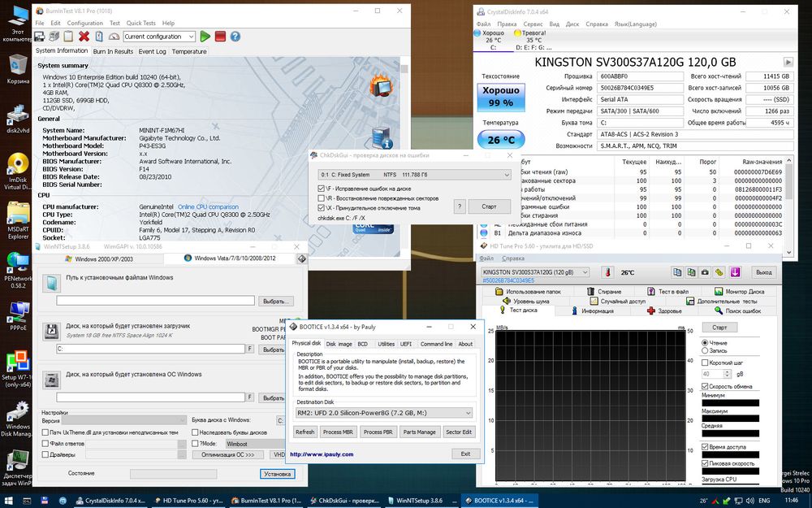The image size is (812, 508).
Task: Open the ChkDskGui drive selection dropdown
Action: tap(415, 175)
